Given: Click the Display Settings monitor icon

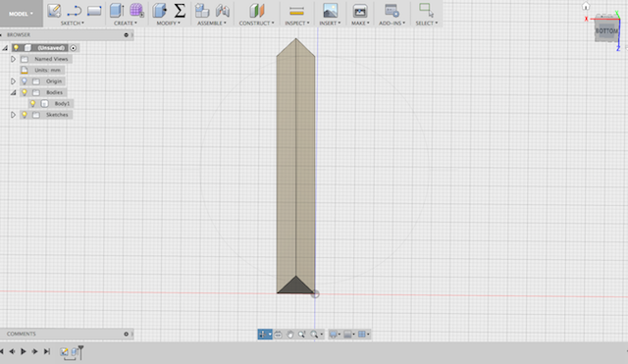Looking at the screenshot, I should (333, 335).
